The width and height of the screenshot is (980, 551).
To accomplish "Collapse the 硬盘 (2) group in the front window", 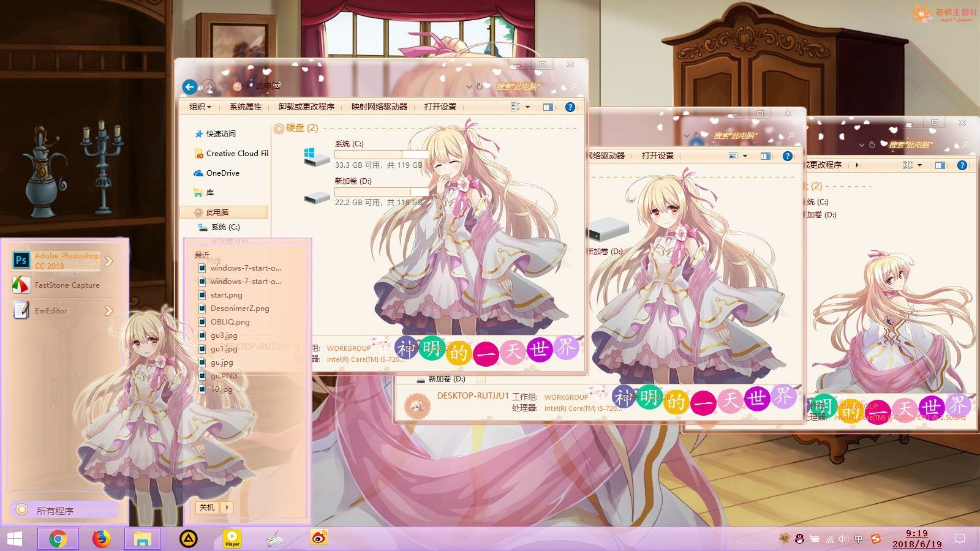I will click(x=279, y=129).
